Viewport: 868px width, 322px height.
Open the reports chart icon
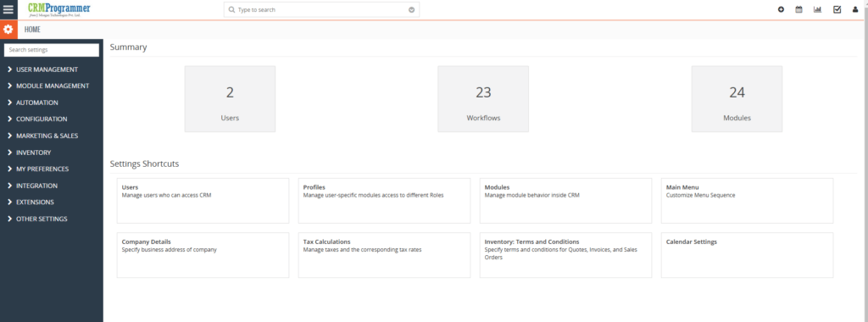pos(818,9)
